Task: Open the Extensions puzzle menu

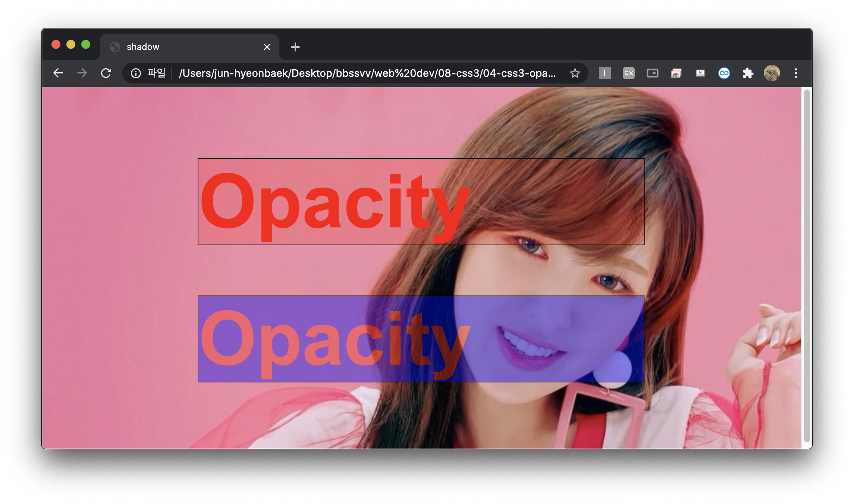Action: (x=748, y=73)
